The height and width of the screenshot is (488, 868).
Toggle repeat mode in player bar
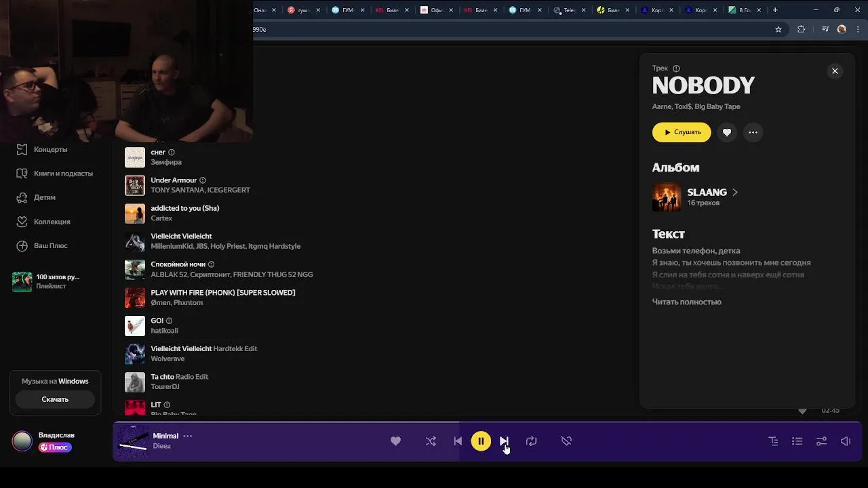tap(531, 441)
